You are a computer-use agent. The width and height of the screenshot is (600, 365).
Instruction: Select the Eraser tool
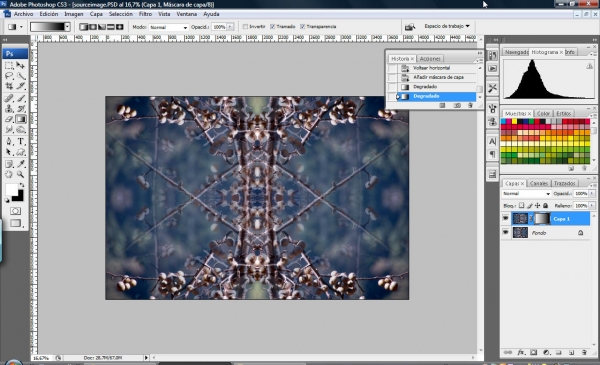click(9, 119)
